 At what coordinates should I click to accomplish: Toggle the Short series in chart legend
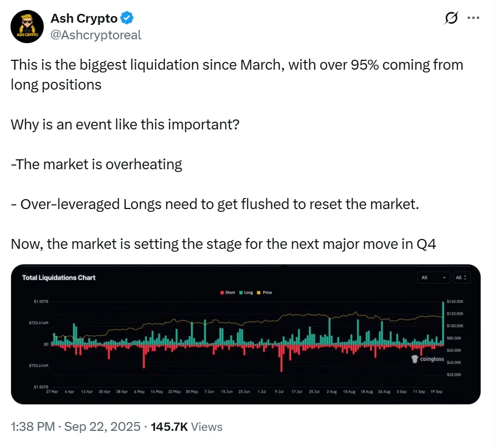(230, 292)
